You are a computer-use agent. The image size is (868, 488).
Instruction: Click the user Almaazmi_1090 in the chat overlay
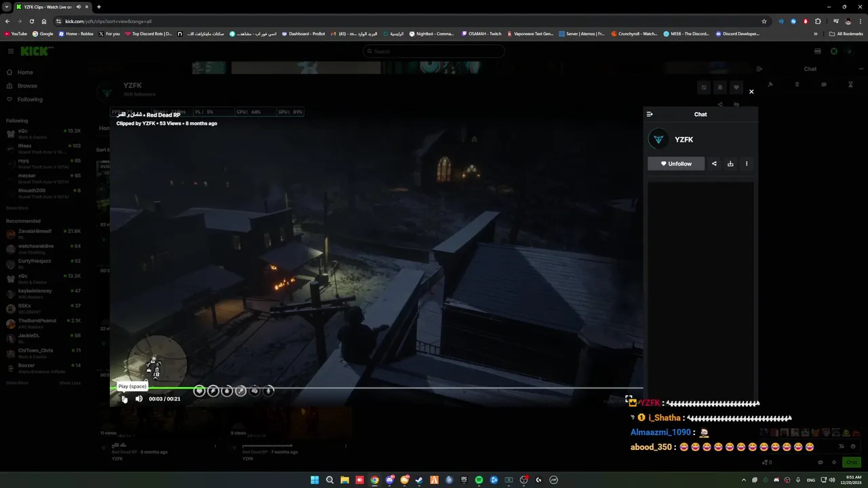[x=660, y=432]
